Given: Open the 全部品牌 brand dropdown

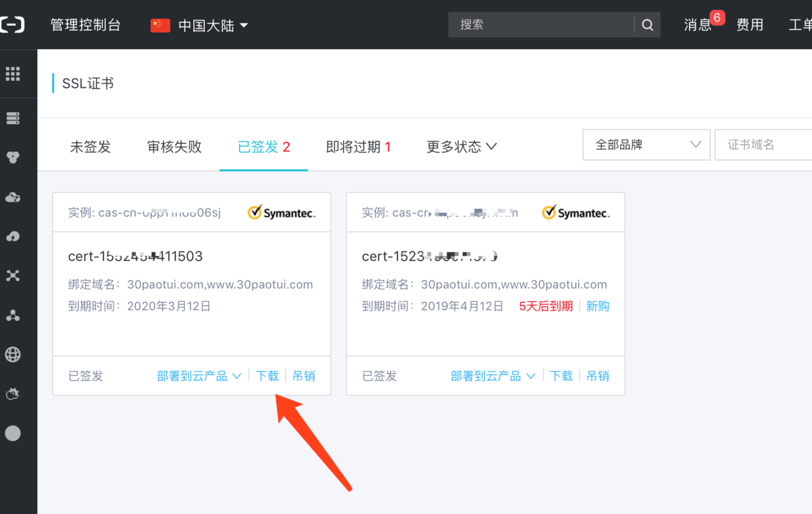Looking at the screenshot, I should [x=646, y=145].
